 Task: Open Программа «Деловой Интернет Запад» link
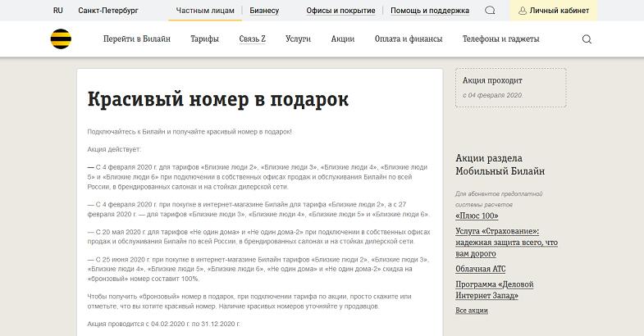coord(495,289)
